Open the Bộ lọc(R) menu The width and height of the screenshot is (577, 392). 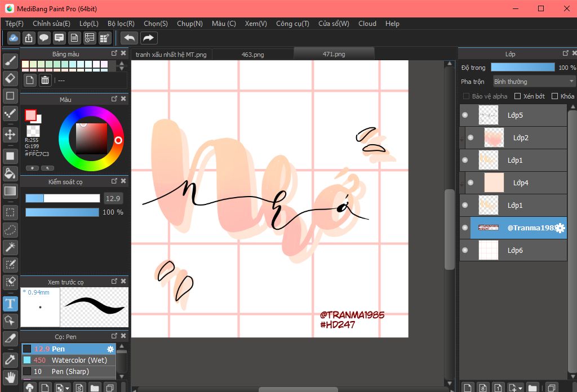[x=121, y=24]
